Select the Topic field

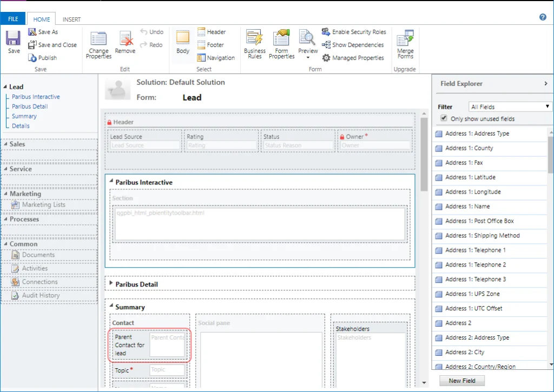pyautogui.click(x=150, y=370)
